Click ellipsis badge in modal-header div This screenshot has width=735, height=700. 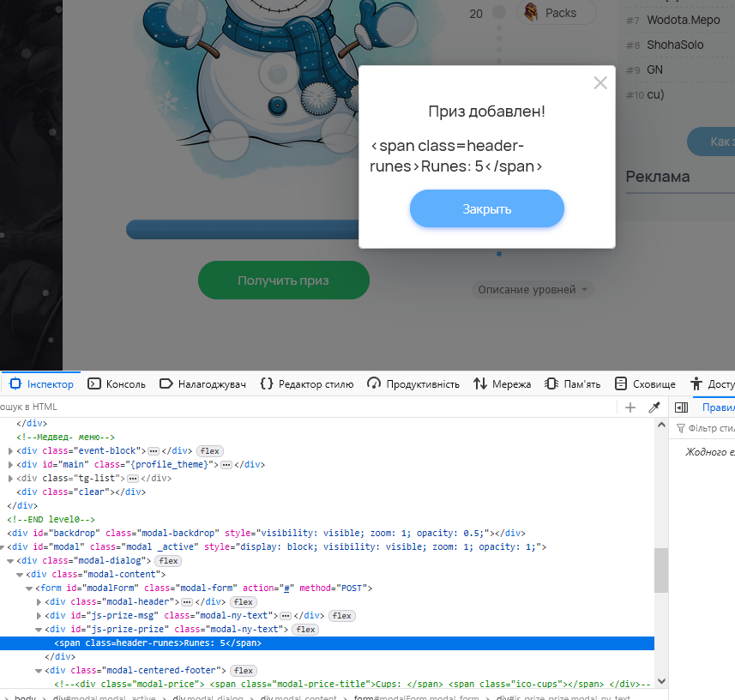click(x=187, y=602)
